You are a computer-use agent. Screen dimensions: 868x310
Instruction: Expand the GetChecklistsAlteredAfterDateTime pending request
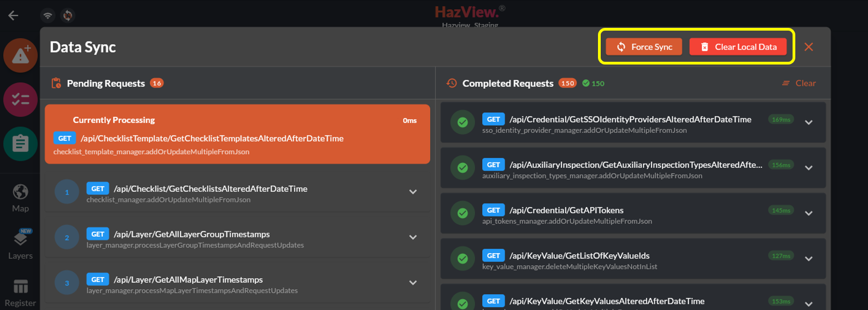(413, 192)
